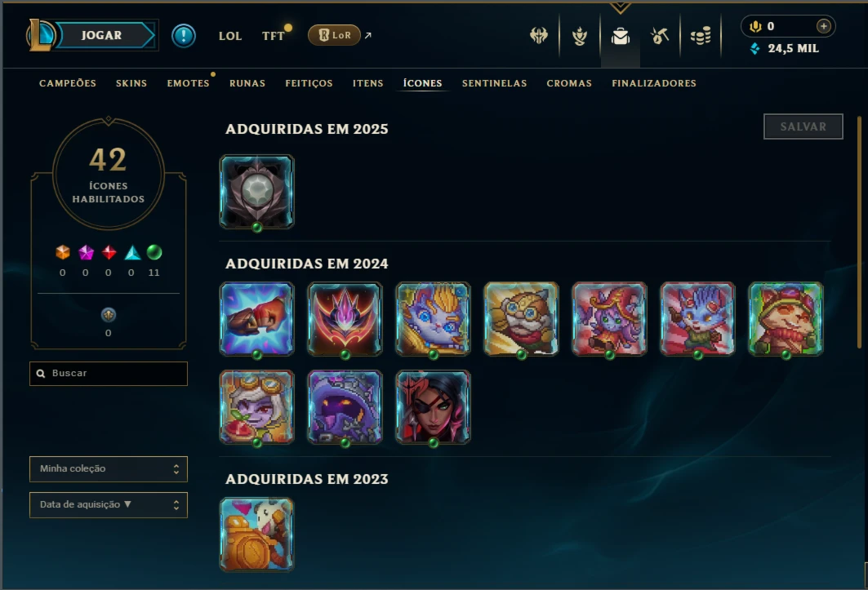868x590 pixels.
Task: Open the Data de aquisição sort dropdown
Action: click(109, 505)
